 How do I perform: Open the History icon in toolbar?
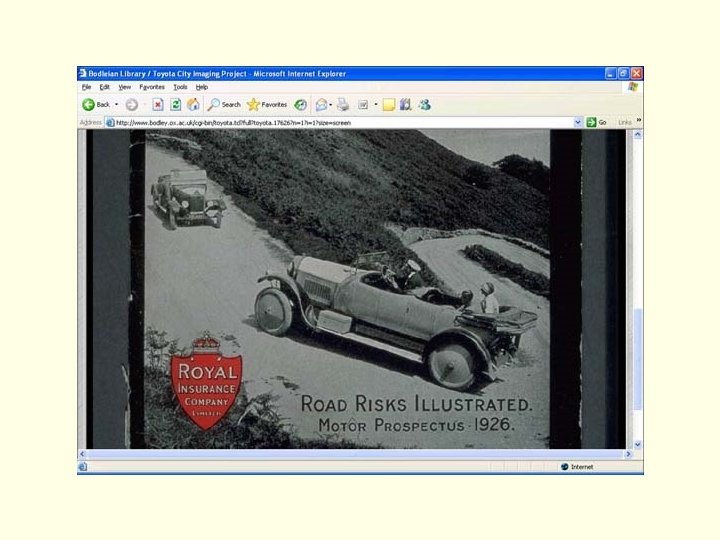tap(301, 105)
